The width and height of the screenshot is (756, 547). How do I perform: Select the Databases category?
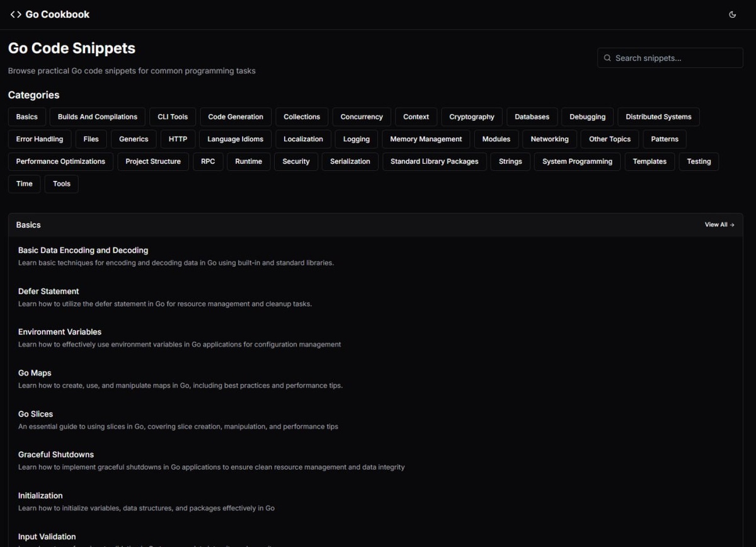point(532,117)
